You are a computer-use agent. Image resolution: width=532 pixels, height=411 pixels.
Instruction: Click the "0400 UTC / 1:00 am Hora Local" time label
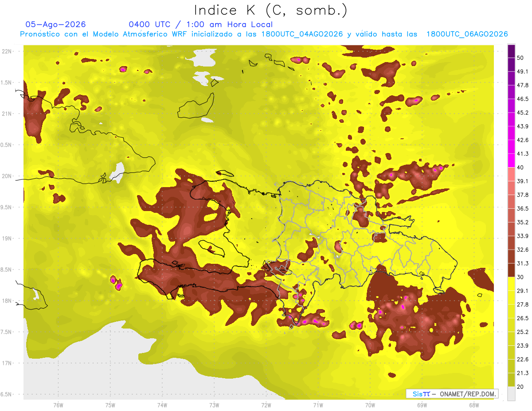click(200, 24)
